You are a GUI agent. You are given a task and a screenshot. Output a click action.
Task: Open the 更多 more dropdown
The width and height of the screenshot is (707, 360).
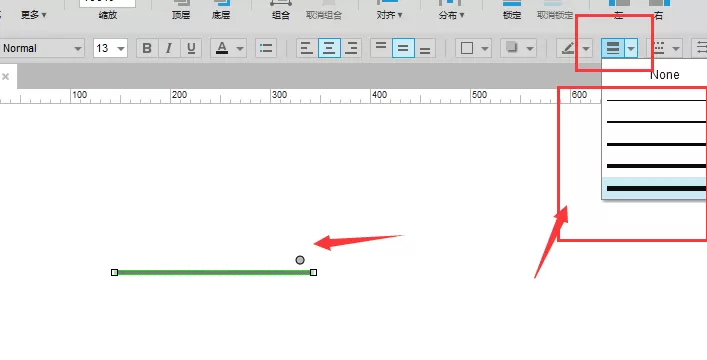34,15
